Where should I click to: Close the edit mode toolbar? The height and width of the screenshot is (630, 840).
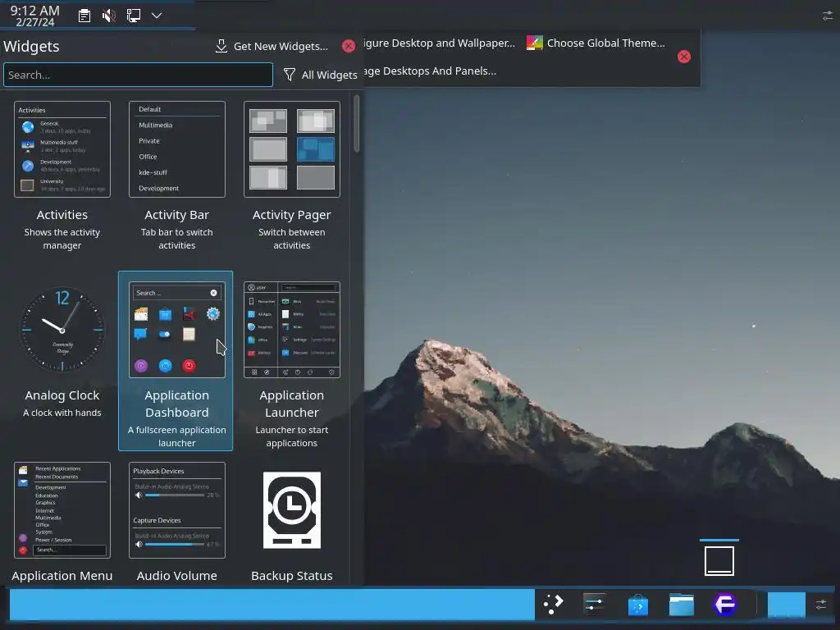684,57
